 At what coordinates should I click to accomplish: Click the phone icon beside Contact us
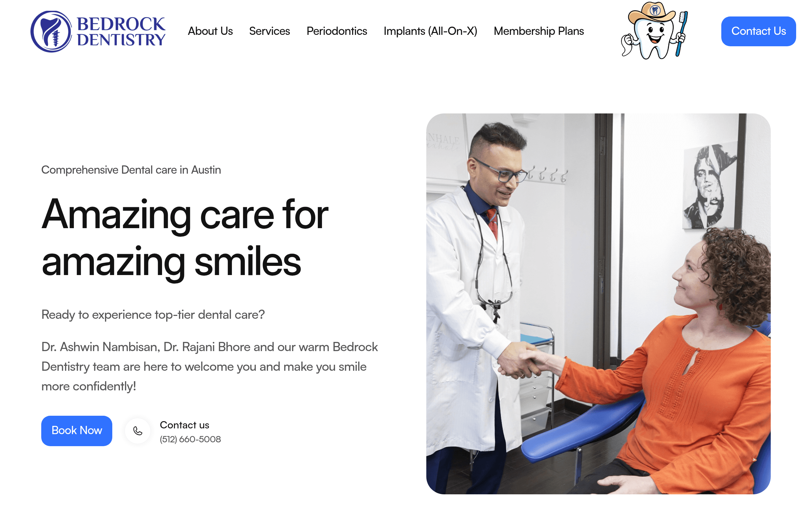pos(138,431)
